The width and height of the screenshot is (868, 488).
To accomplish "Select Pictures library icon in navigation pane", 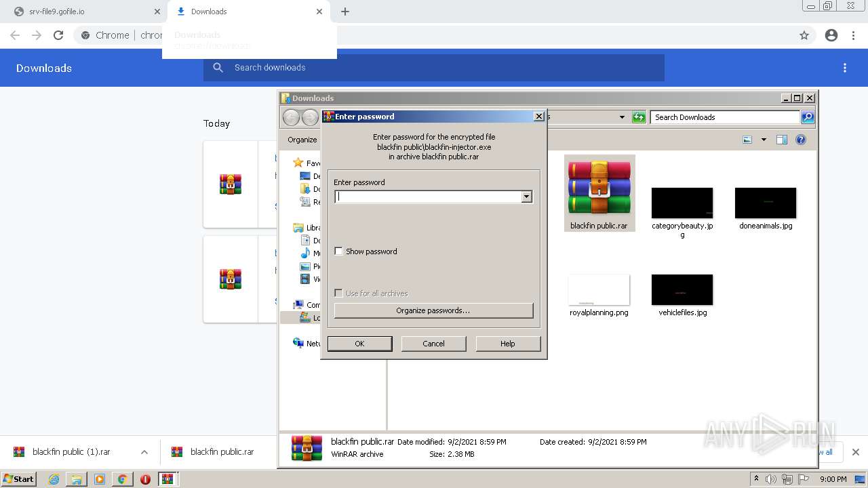I will 305,266.
